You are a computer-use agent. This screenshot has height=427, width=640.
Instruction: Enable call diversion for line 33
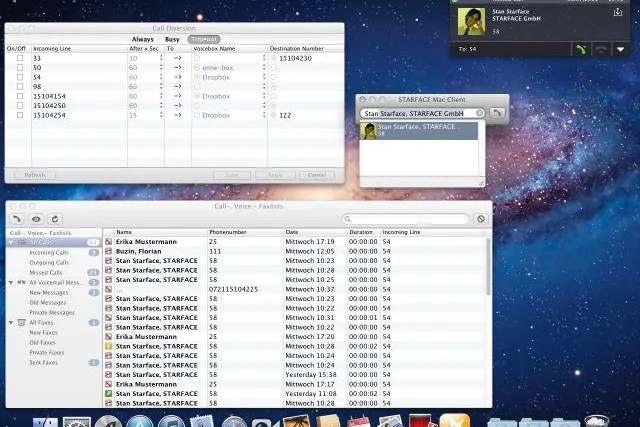coord(20,58)
